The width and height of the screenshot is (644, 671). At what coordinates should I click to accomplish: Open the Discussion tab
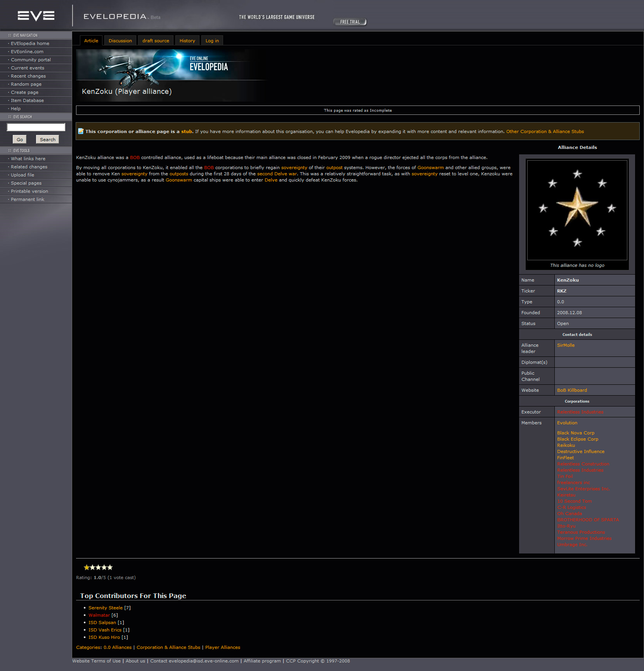pos(120,41)
